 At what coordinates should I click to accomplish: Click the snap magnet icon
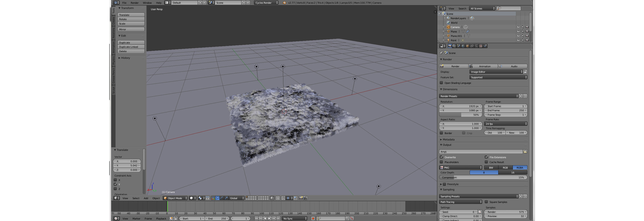[283, 198]
